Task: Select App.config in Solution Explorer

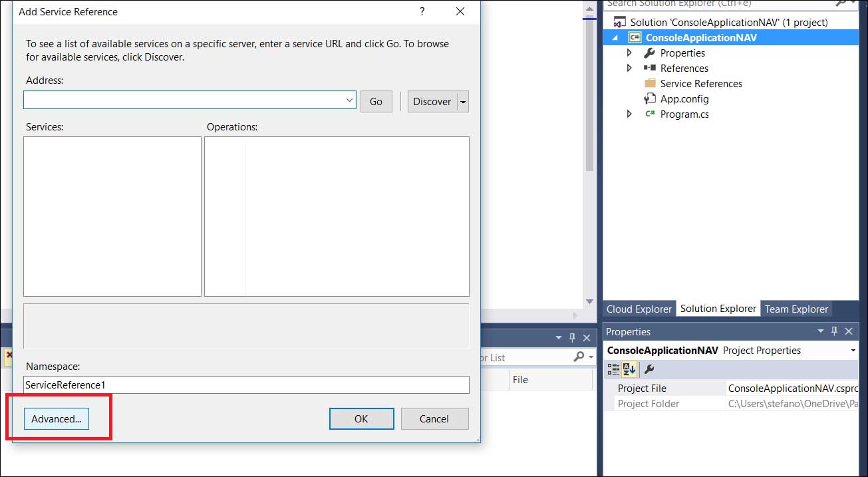Action: tap(684, 98)
